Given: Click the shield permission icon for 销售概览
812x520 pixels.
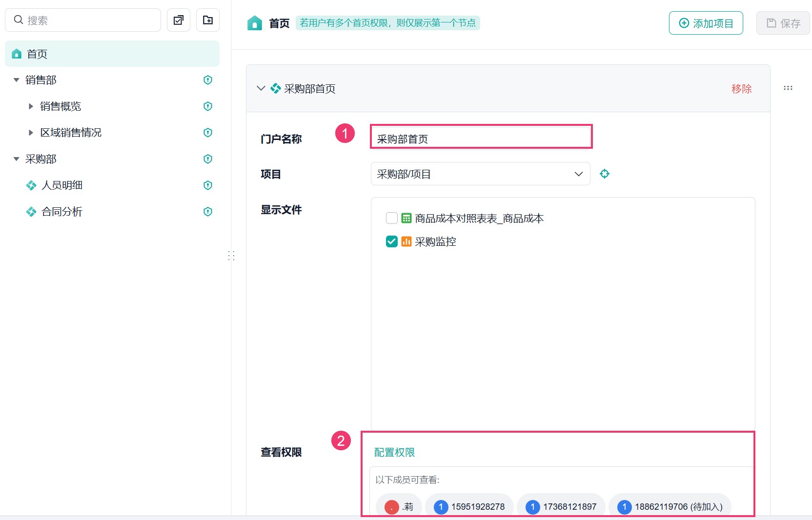Looking at the screenshot, I should 208,106.
